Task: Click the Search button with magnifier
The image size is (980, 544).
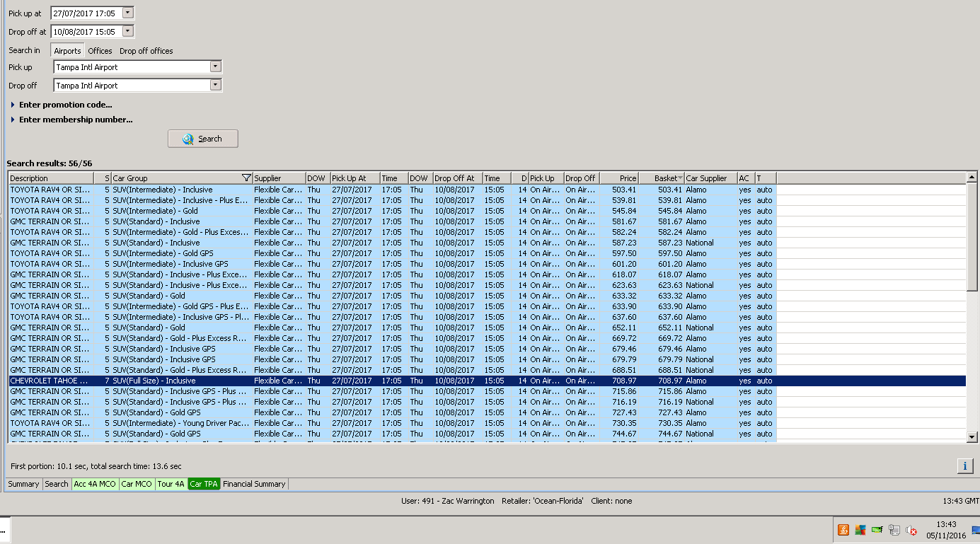Action: [203, 139]
